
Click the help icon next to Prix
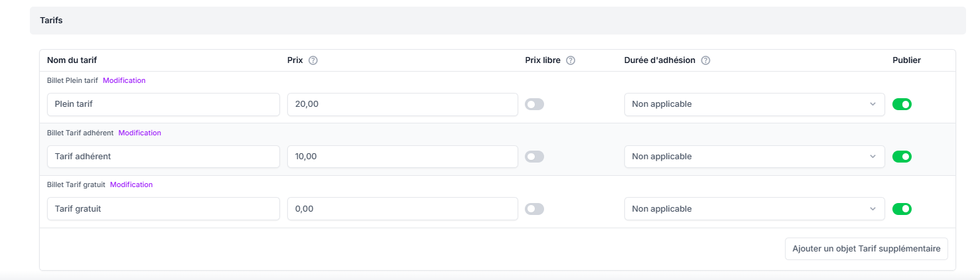pyautogui.click(x=313, y=60)
